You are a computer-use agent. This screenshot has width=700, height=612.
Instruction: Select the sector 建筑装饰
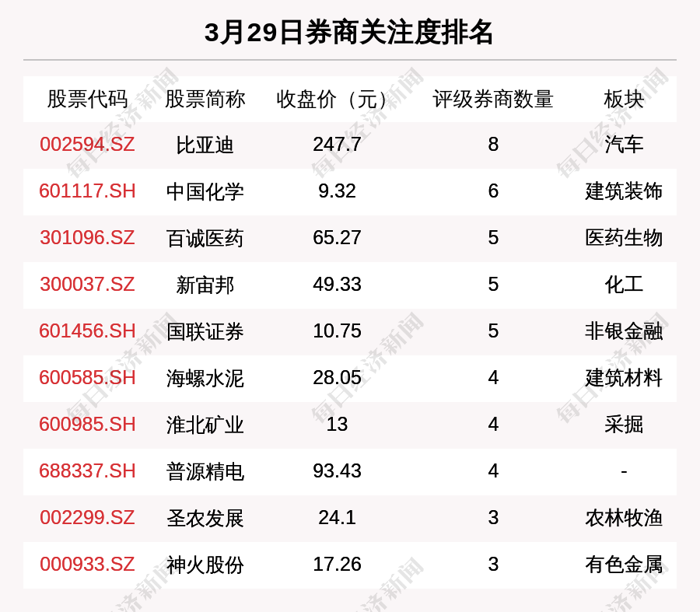[x=624, y=191]
